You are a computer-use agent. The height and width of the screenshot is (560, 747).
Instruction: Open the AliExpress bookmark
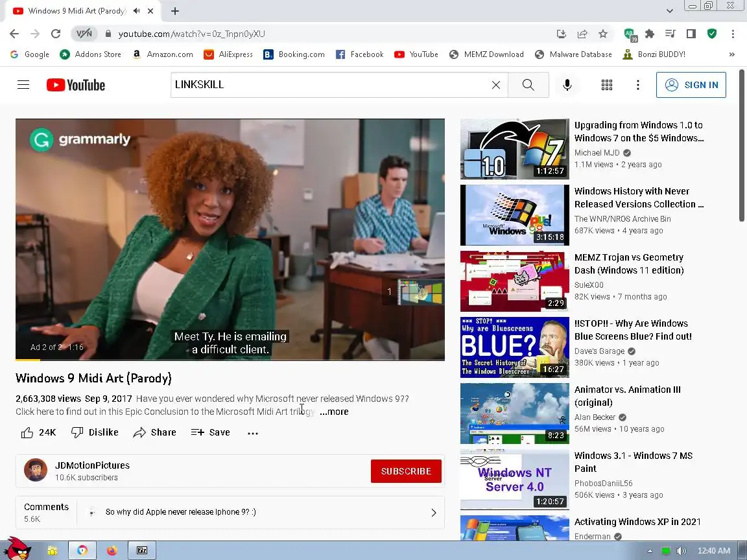(228, 54)
